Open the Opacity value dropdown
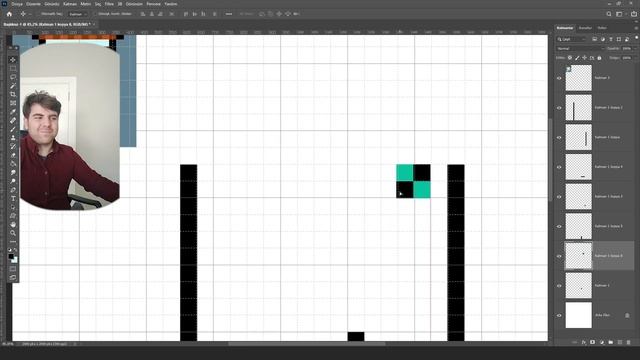 (x=636, y=49)
